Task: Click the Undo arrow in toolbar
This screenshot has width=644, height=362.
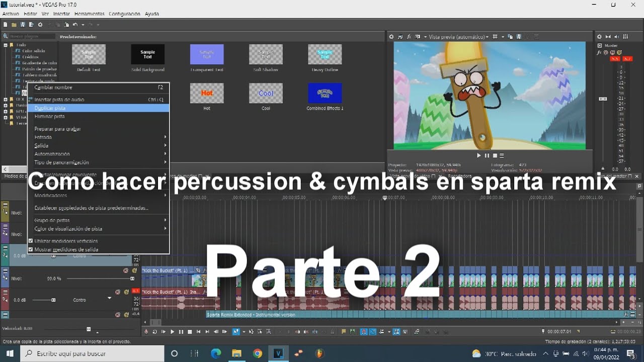Action: (x=75, y=25)
